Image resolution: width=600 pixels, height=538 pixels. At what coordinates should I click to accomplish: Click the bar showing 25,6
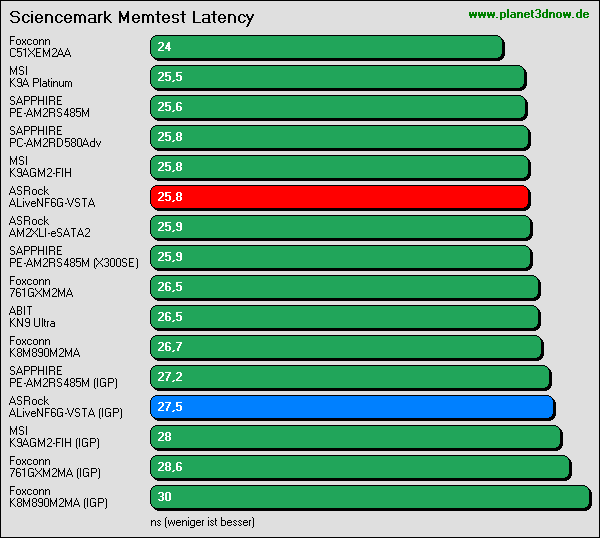pos(339,108)
